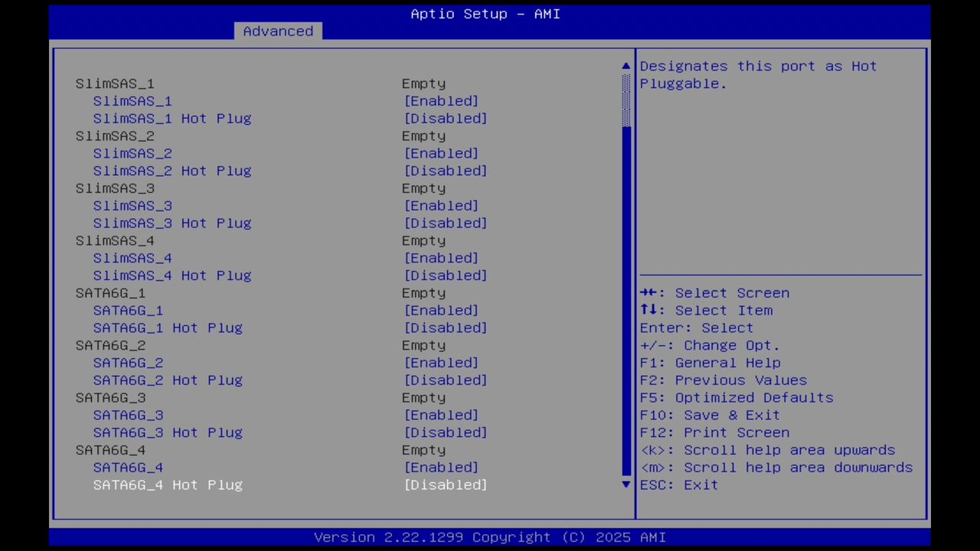Viewport: 980px width, 551px height.
Task: Click the scroll down arrow
Action: pyautogui.click(x=625, y=484)
